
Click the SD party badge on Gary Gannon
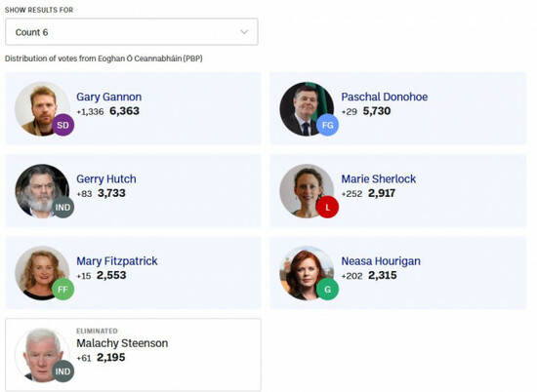(63, 125)
